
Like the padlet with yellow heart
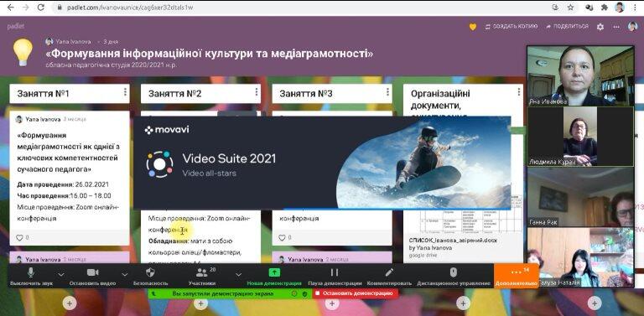coord(473,27)
